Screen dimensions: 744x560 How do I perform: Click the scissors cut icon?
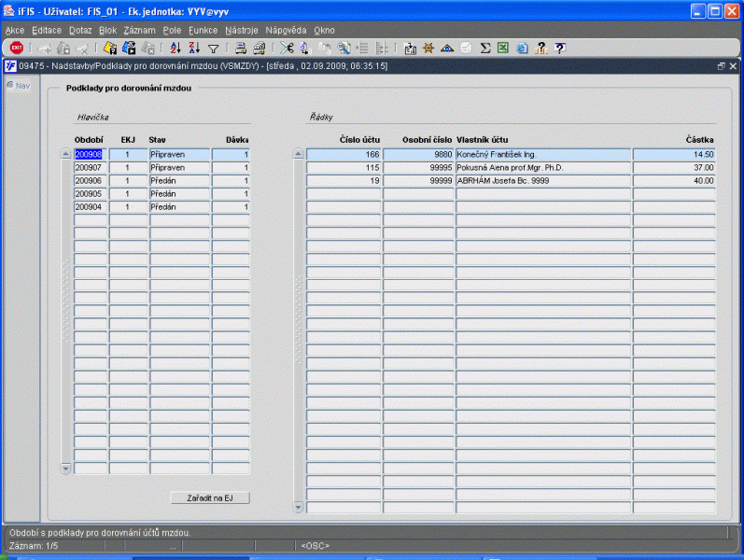pyautogui.click(x=287, y=48)
